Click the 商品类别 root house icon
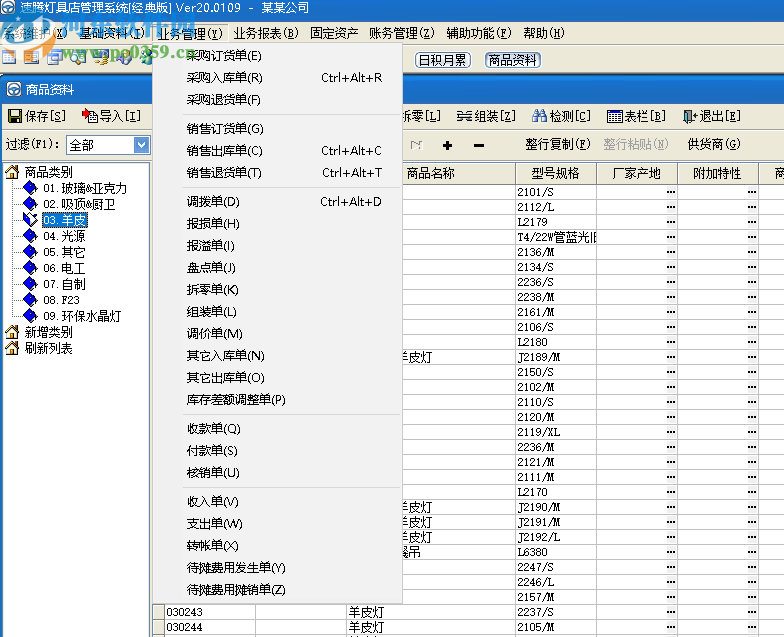The height and width of the screenshot is (637, 784). click(x=12, y=172)
